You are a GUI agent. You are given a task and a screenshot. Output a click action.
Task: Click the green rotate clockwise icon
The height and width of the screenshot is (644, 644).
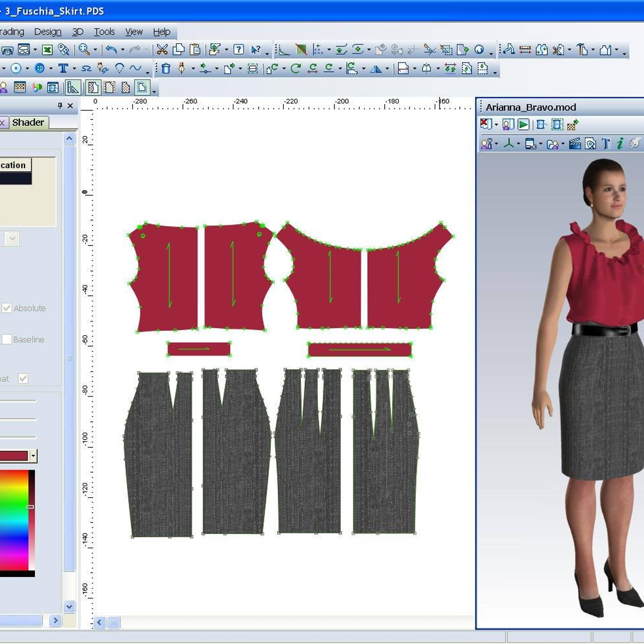pyautogui.click(x=295, y=68)
